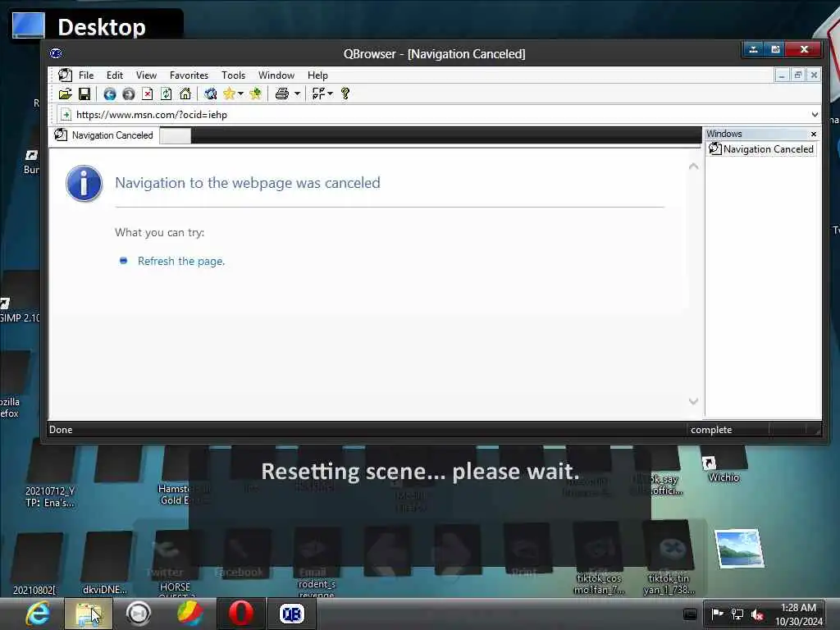
Task: Click the complete status text
Action: point(711,430)
